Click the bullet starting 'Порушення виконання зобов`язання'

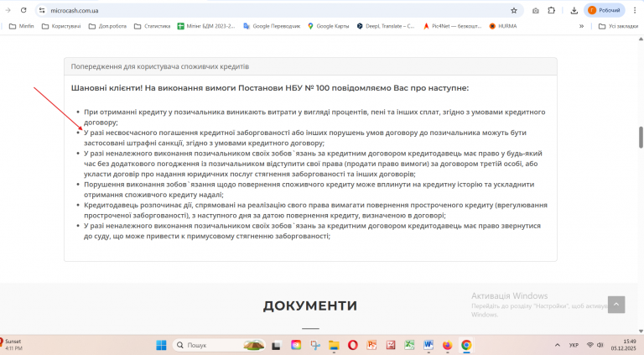click(309, 190)
